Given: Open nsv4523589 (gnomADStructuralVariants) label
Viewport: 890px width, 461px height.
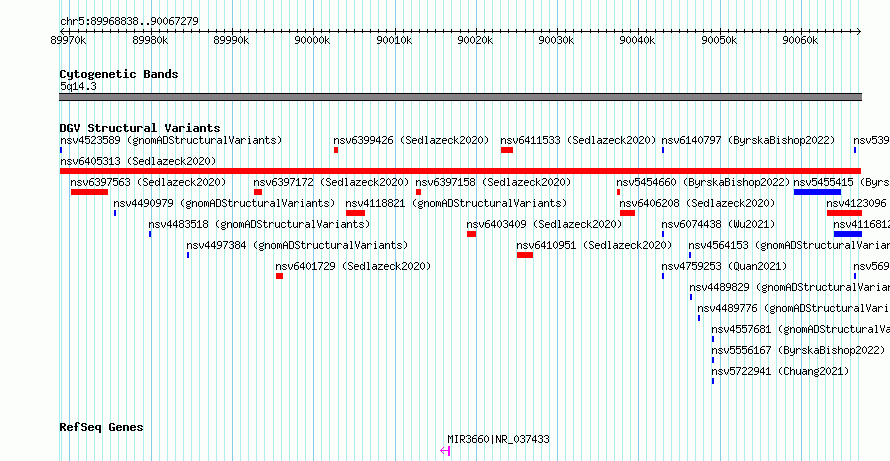Looking at the screenshot, I should tap(171, 140).
